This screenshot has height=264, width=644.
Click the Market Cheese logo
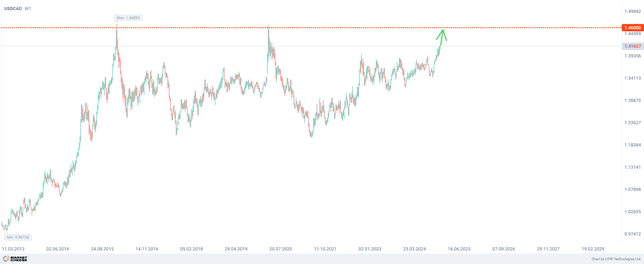pyautogui.click(x=15, y=259)
